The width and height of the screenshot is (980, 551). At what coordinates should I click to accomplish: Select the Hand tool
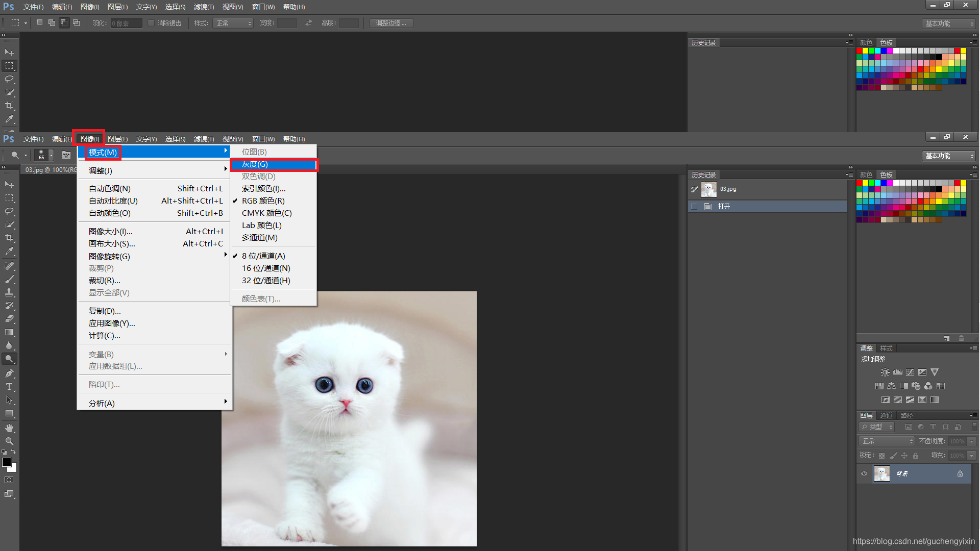[x=9, y=428]
